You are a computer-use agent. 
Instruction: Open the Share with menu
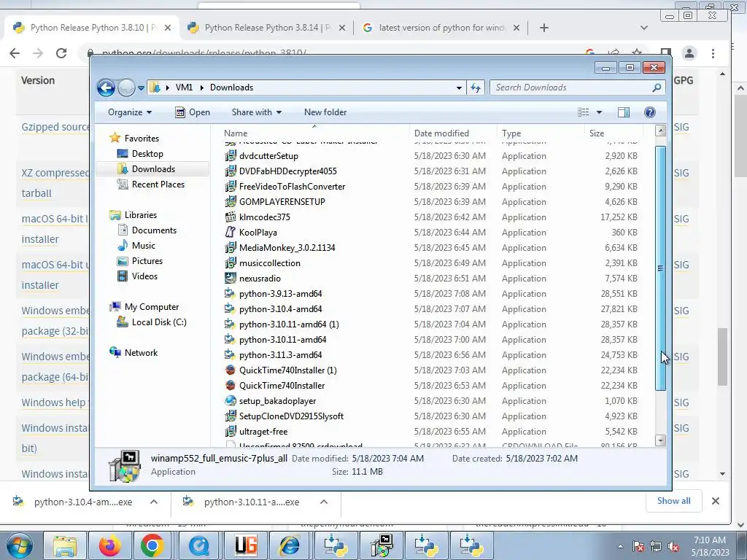(x=256, y=112)
